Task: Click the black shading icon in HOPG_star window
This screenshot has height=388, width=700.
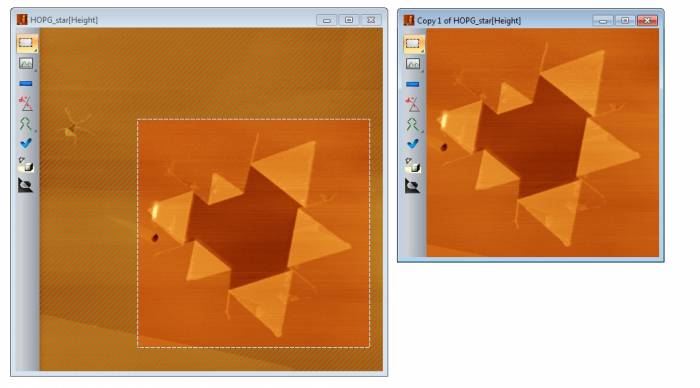Action: click(x=25, y=185)
